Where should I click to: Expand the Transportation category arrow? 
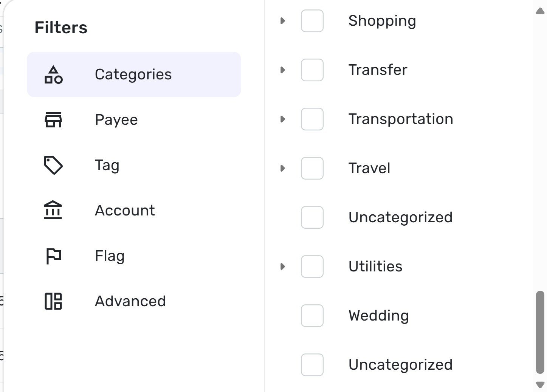point(282,119)
